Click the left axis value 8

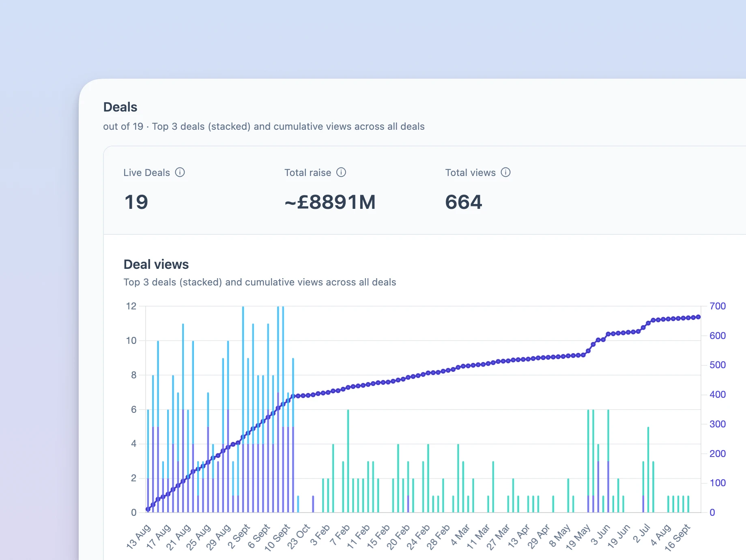tap(133, 375)
